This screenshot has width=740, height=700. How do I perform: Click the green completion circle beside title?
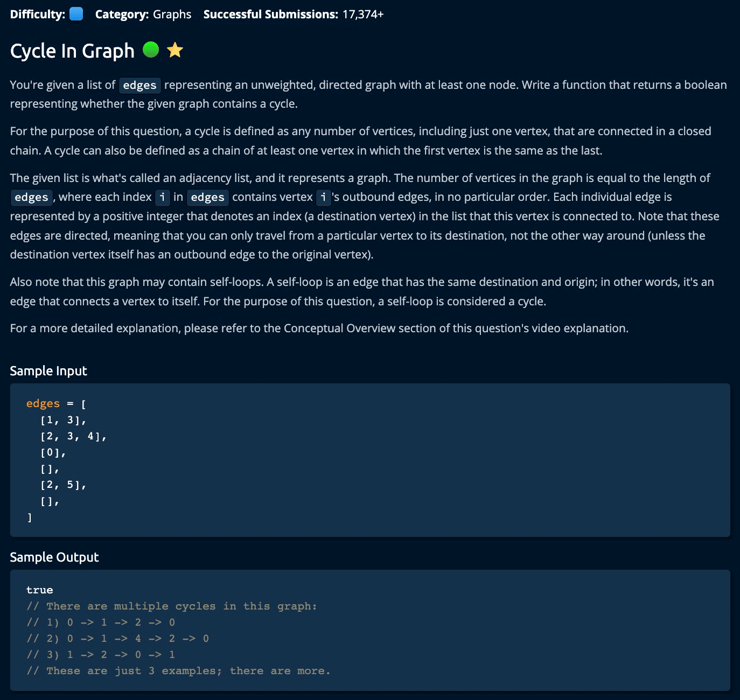[x=151, y=50]
